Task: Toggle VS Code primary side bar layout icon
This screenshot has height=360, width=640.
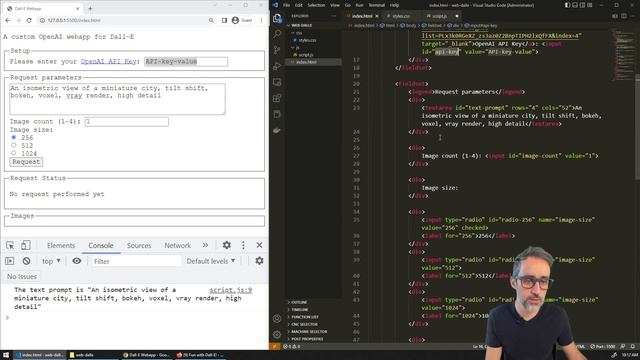Action: pyautogui.click(x=567, y=5)
